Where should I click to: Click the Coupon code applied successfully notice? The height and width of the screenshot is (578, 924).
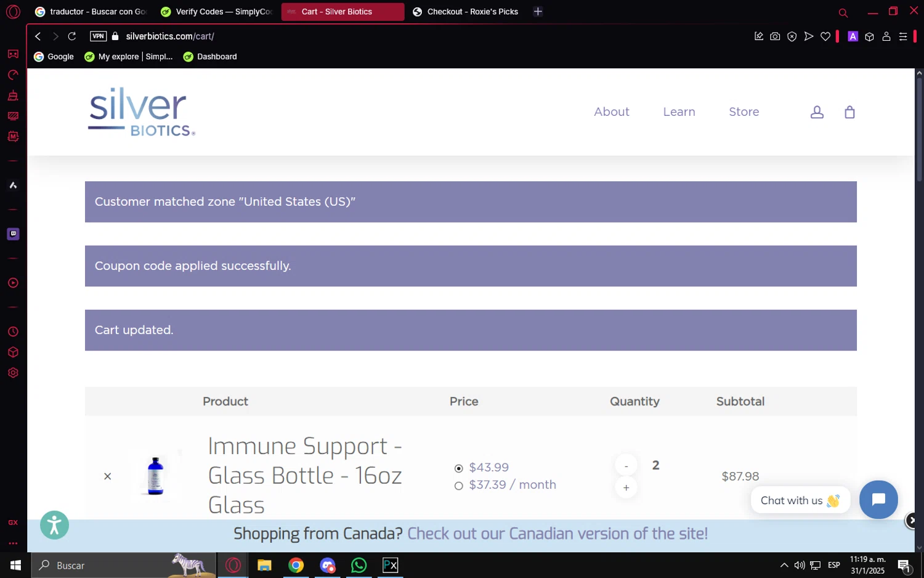(471, 266)
